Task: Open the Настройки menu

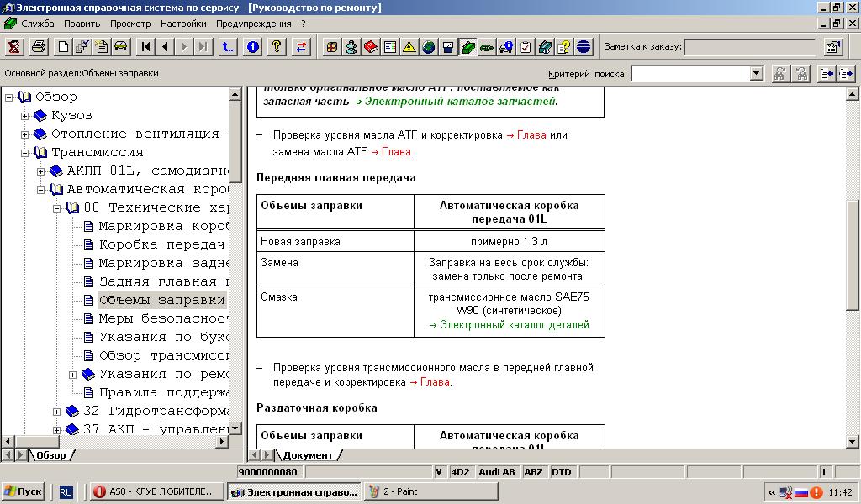Action: (183, 24)
